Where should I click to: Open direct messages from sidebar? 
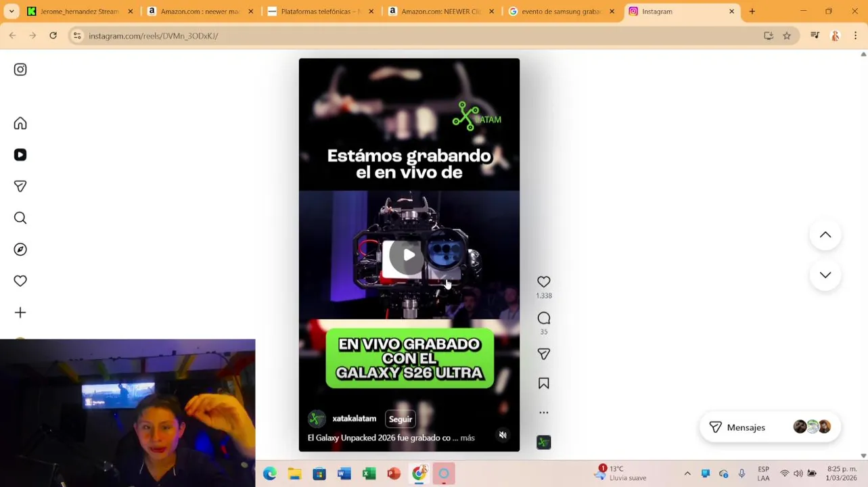(20, 186)
